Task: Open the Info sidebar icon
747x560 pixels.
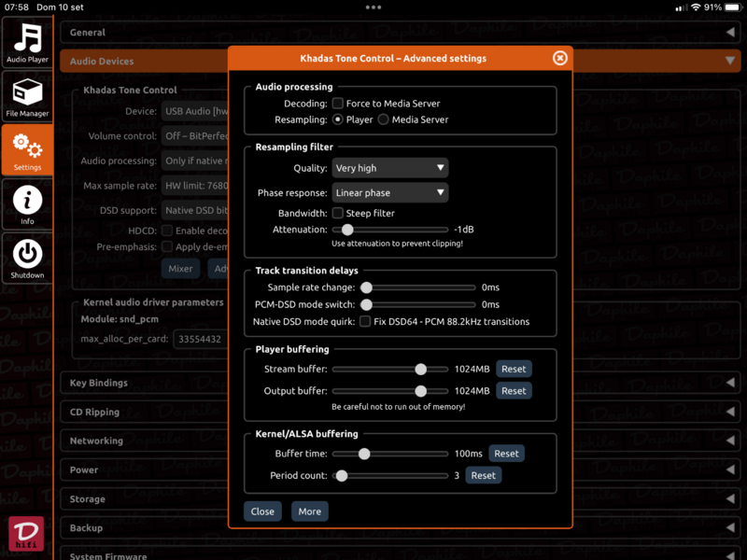Action: point(27,203)
